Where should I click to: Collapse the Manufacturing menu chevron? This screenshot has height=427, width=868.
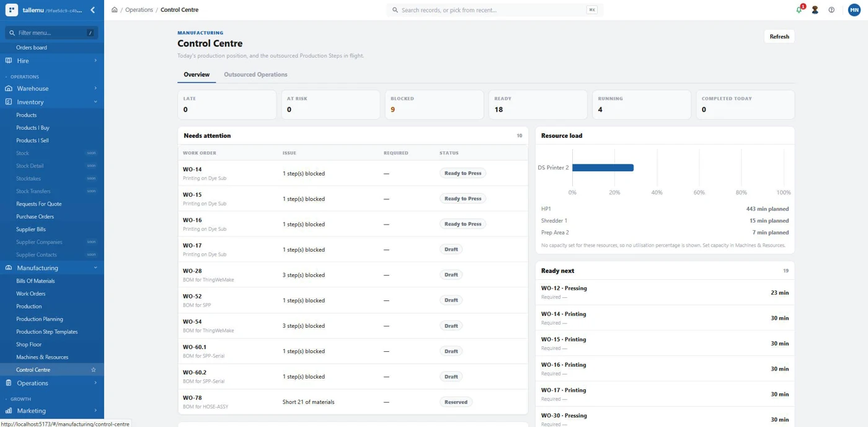click(95, 268)
